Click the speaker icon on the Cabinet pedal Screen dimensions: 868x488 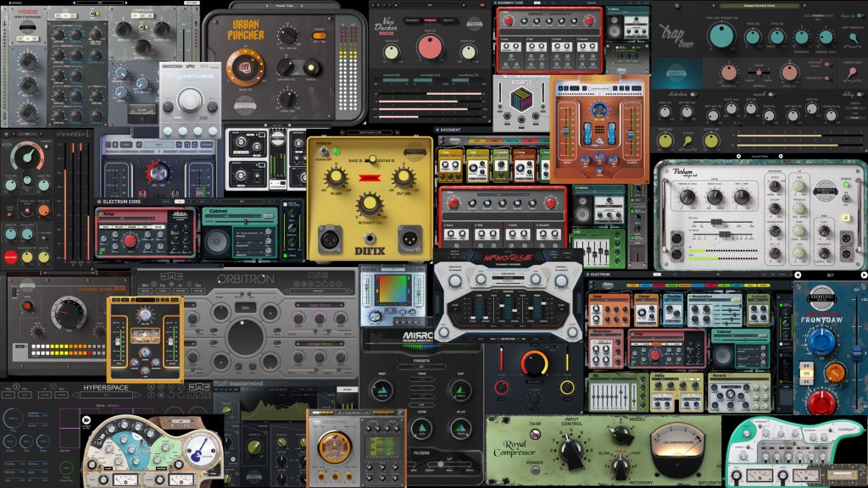click(x=216, y=242)
